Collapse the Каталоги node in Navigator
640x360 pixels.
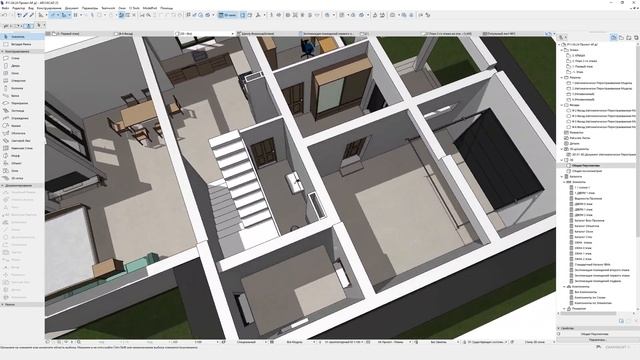(562, 177)
